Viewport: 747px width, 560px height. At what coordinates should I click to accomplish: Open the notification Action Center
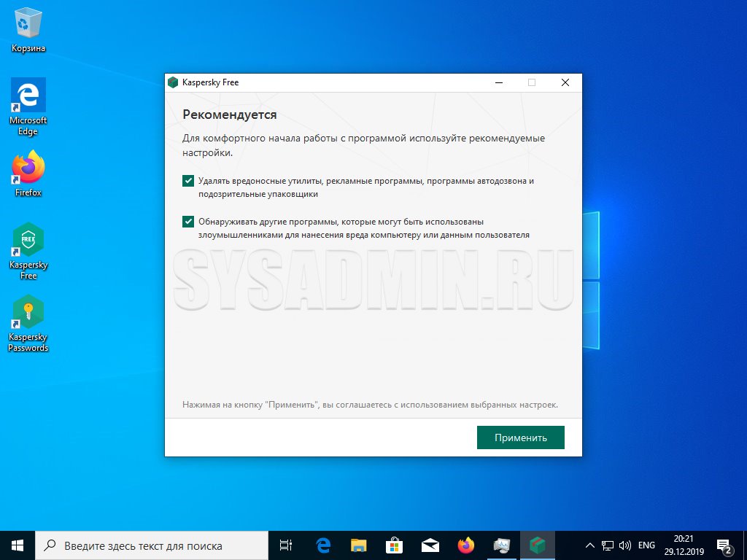point(724,545)
